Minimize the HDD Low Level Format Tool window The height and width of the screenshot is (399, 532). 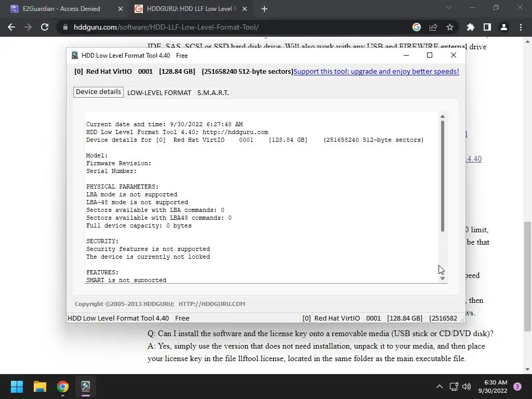406,55
